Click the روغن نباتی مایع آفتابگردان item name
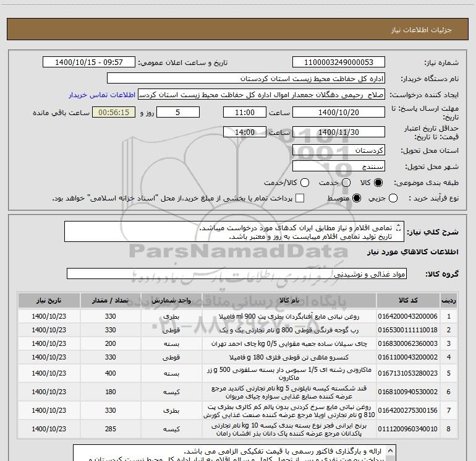The width and height of the screenshot is (476, 461). (289, 316)
